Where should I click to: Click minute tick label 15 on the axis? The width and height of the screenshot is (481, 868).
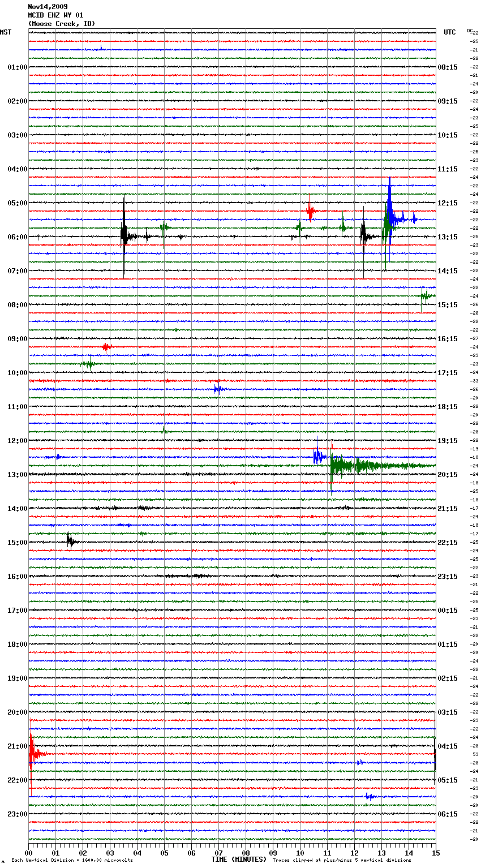click(x=435, y=853)
